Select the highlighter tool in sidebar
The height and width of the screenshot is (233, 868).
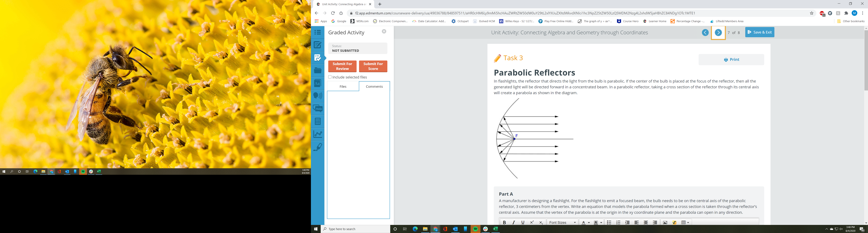(x=317, y=147)
